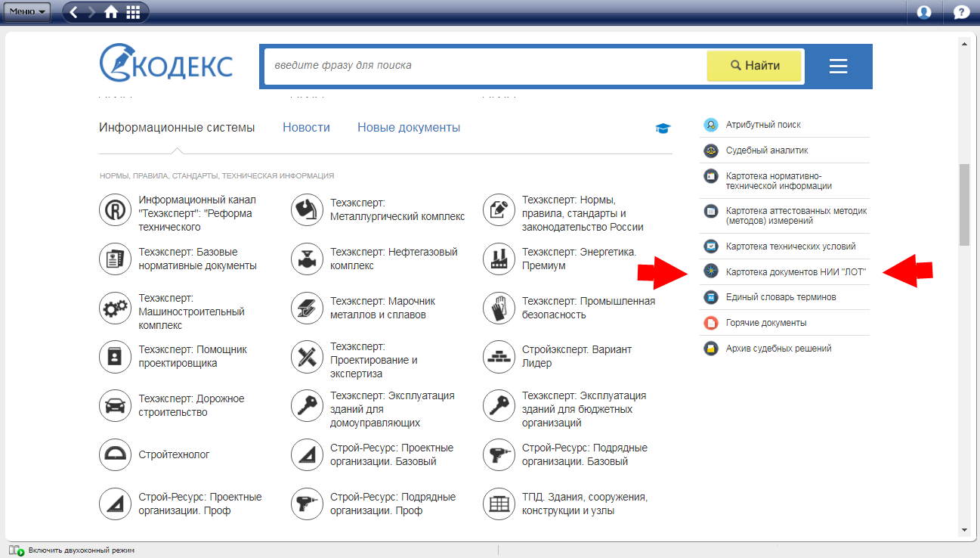Click the graduation cap training icon

(x=663, y=129)
